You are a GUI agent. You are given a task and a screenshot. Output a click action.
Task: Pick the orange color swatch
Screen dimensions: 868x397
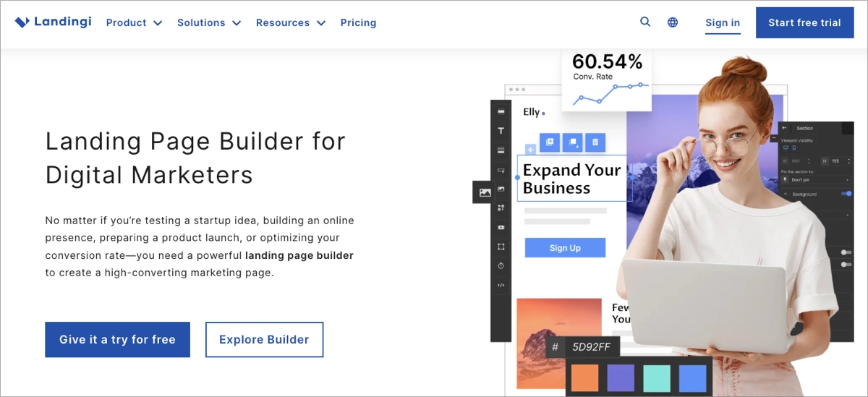click(584, 378)
